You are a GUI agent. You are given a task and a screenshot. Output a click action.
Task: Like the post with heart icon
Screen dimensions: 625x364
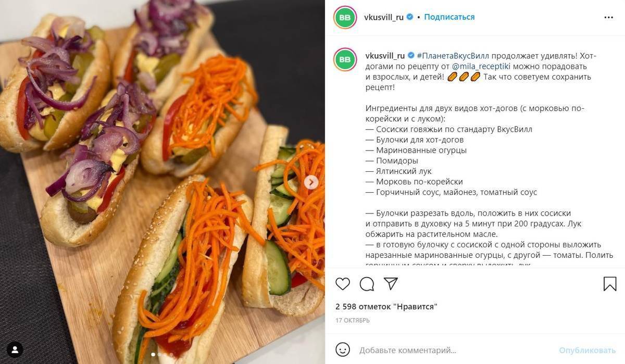(x=342, y=284)
